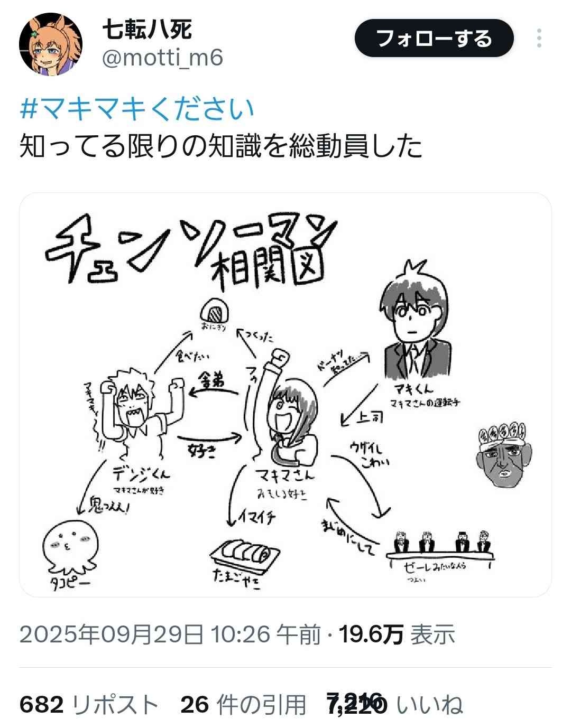Tap the tweet text 知ってる限りの知識を総動員した
The width and height of the screenshot is (571, 728).
point(221,147)
